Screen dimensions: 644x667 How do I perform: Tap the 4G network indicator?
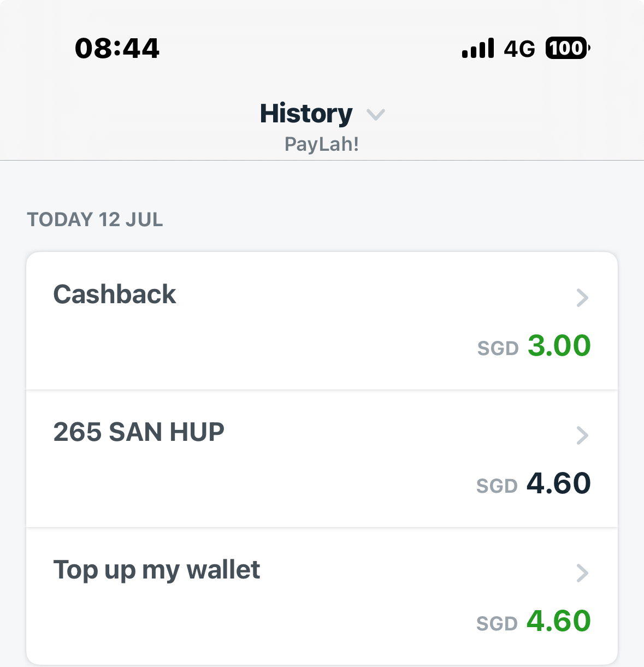point(519,49)
